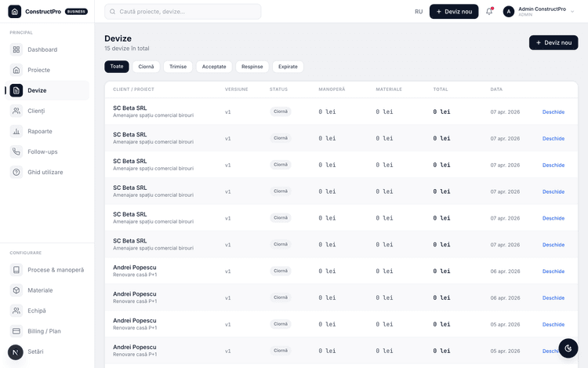This screenshot has height=368, width=588.
Task: Select the Acceptate filter tab
Action: coord(214,67)
